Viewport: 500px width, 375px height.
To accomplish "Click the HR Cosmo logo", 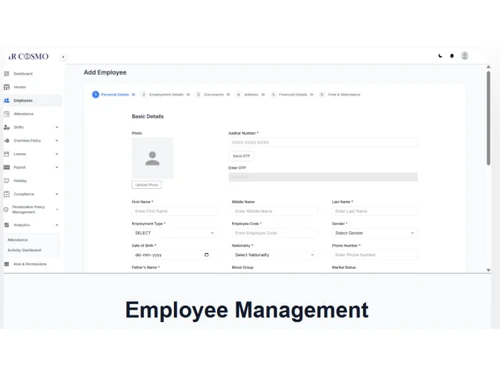I will coord(29,56).
